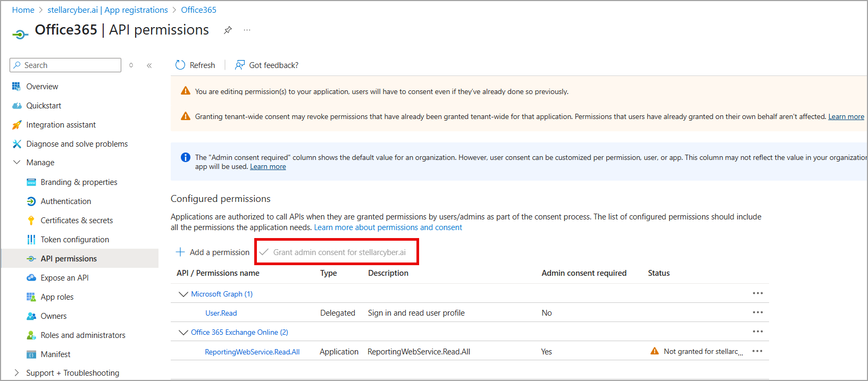
Task: Open the Certificates & secrets key icon
Action: (31, 221)
